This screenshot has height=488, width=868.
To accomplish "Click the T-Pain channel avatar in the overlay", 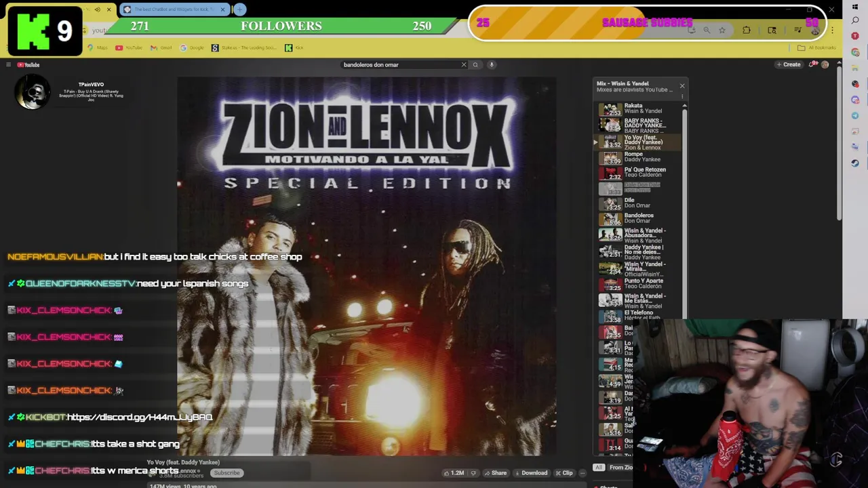I will 32,93.
